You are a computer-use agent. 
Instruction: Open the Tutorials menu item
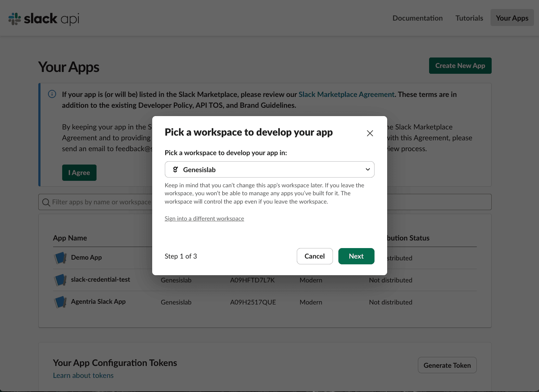coord(469,18)
